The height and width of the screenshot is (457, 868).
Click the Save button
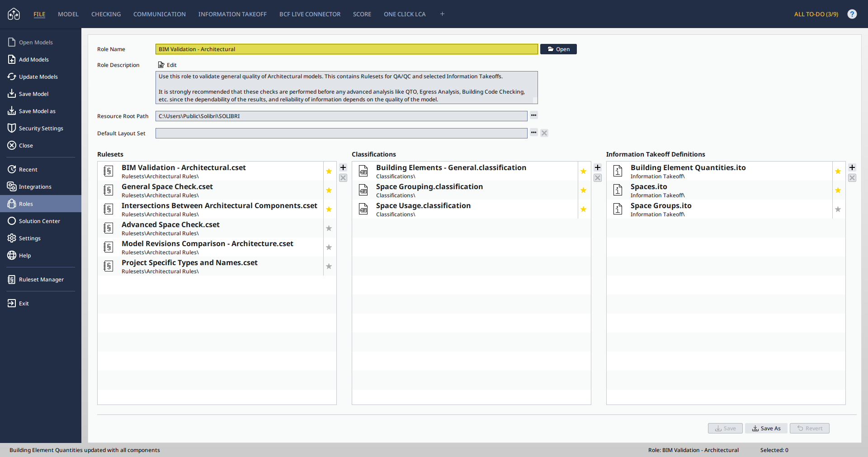coord(725,428)
